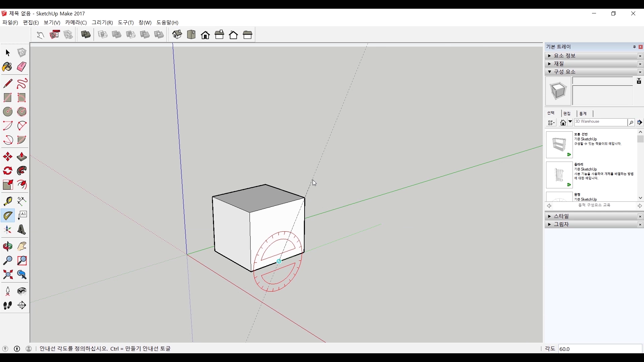The height and width of the screenshot is (362, 644).
Task: Open the 카메라(C) menu
Action: [76, 22]
